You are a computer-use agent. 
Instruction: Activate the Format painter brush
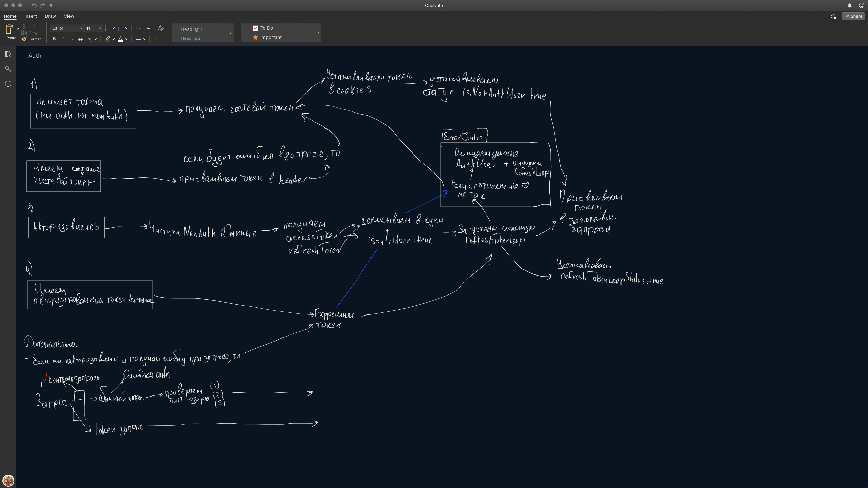point(24,39)
